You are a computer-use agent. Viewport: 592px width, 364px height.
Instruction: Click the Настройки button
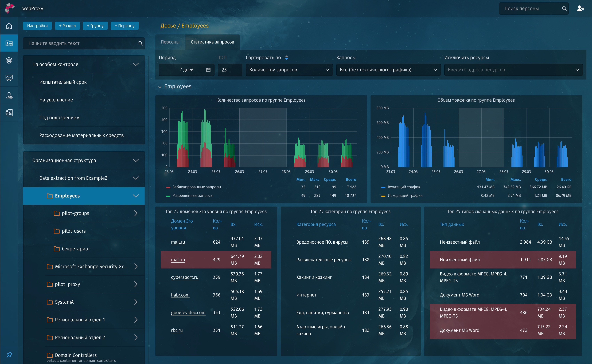pos(37,26)
